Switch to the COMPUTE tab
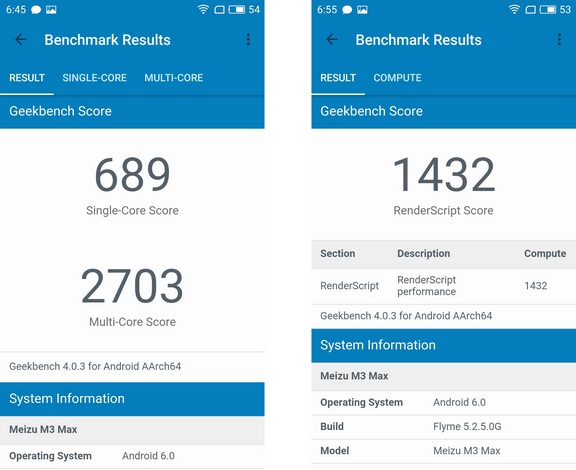The image size is (576, 470). click(397, 78)
